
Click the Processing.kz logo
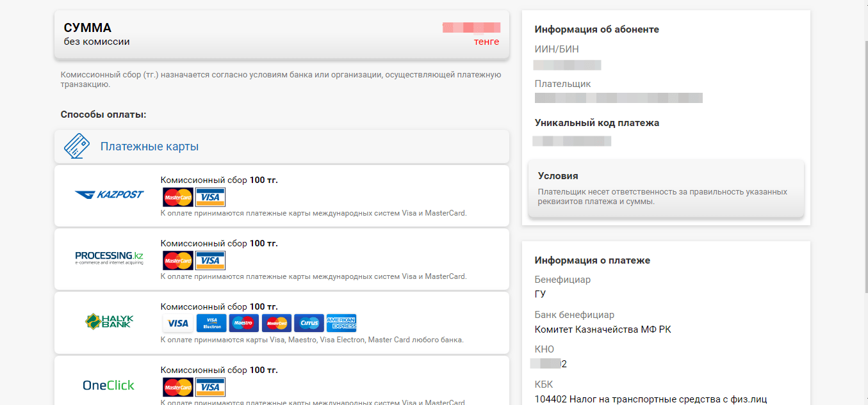[x=109, y=258]
